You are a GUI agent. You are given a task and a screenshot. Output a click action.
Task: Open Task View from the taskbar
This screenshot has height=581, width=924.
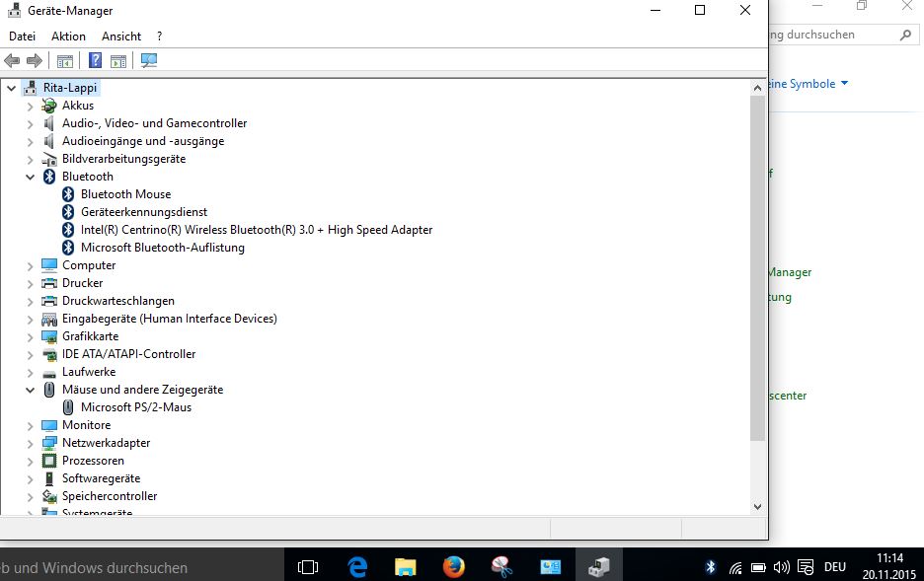[x=308, y=566]
